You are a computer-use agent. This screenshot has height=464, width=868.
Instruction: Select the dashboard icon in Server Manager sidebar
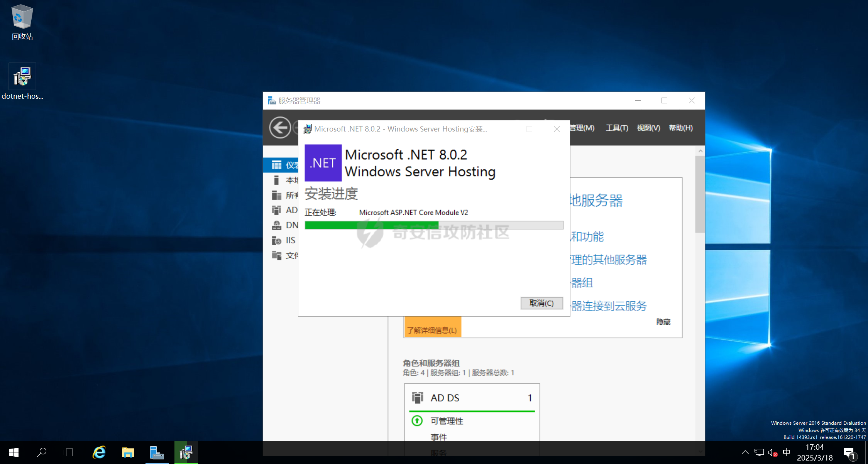276,165
